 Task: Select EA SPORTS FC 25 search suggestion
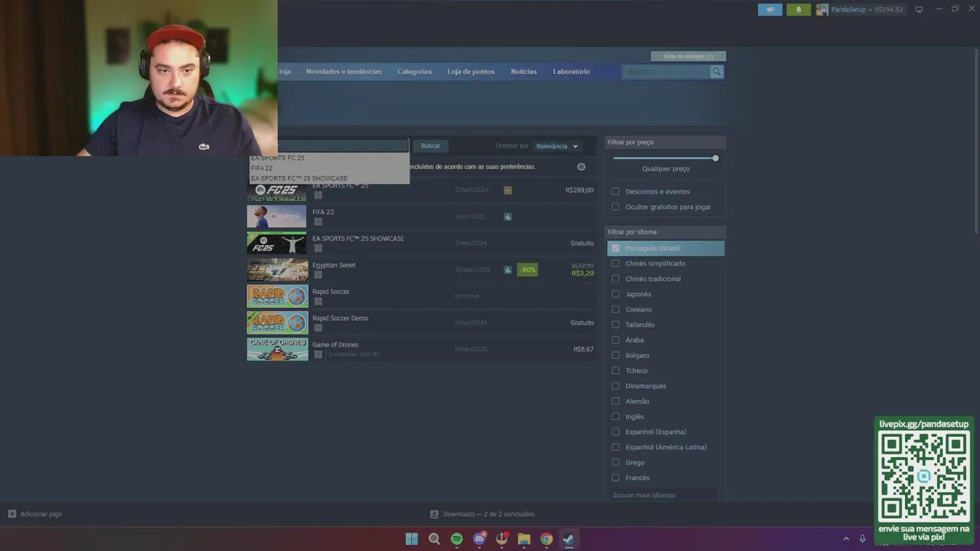pos(329,158)
